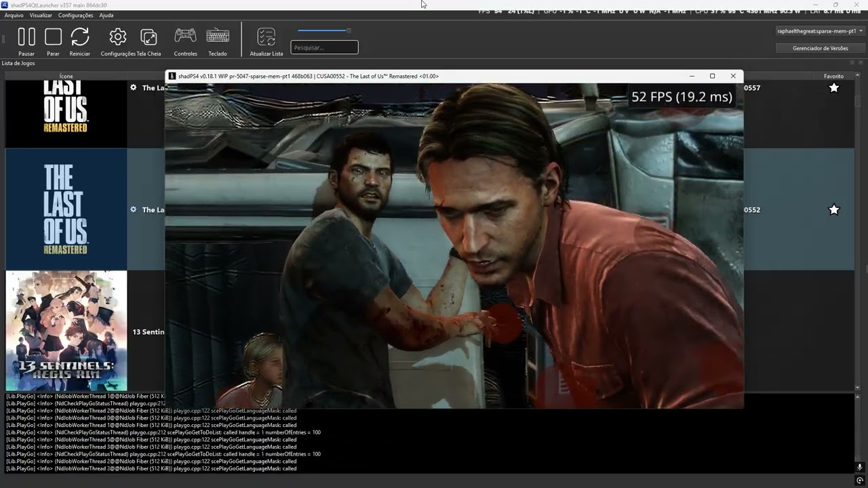Maximize the shadPS4 game window
868x488 pixels.
[x=712, y=76]
